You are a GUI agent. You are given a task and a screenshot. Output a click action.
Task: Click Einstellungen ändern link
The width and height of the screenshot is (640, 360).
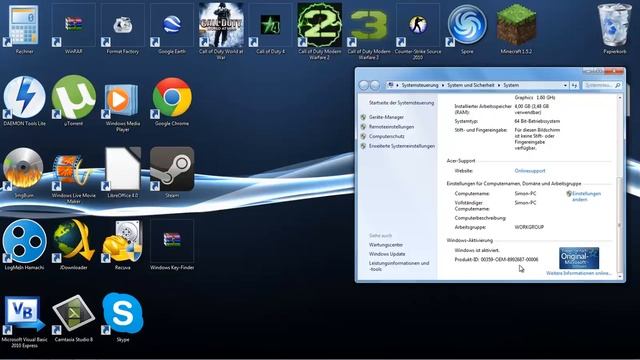pyautogui.click(x=586, y=196)
